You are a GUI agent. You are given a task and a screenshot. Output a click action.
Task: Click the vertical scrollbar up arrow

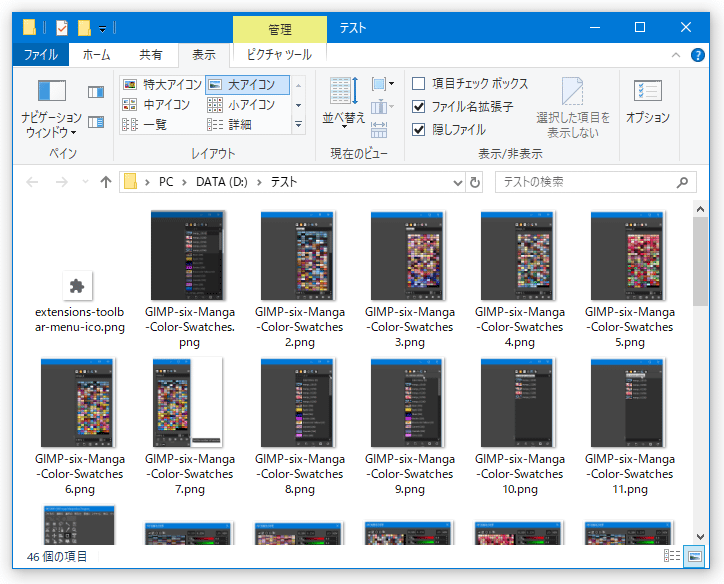pyautogui.click(x=700, y=209)
